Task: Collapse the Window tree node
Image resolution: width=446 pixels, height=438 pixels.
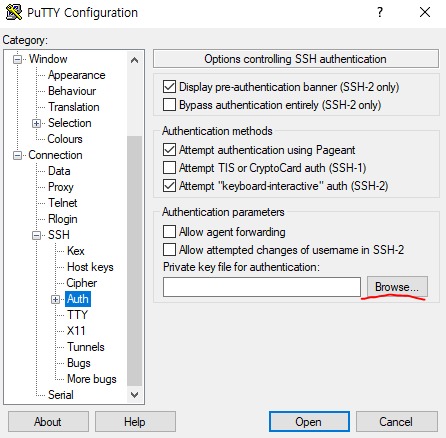Action: click(17, 59)
